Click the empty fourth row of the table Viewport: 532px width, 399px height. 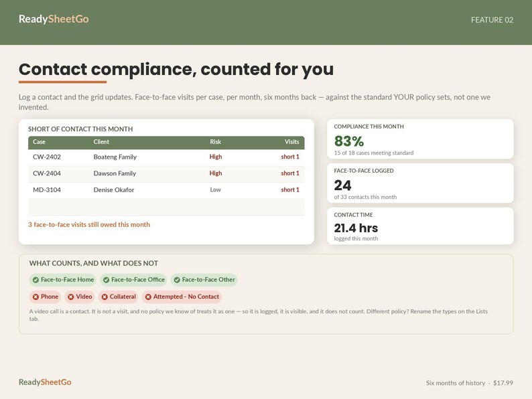166,207
